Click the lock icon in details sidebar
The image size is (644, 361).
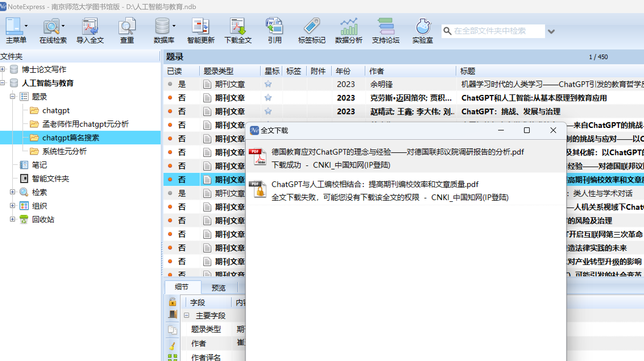coord(173,301)
